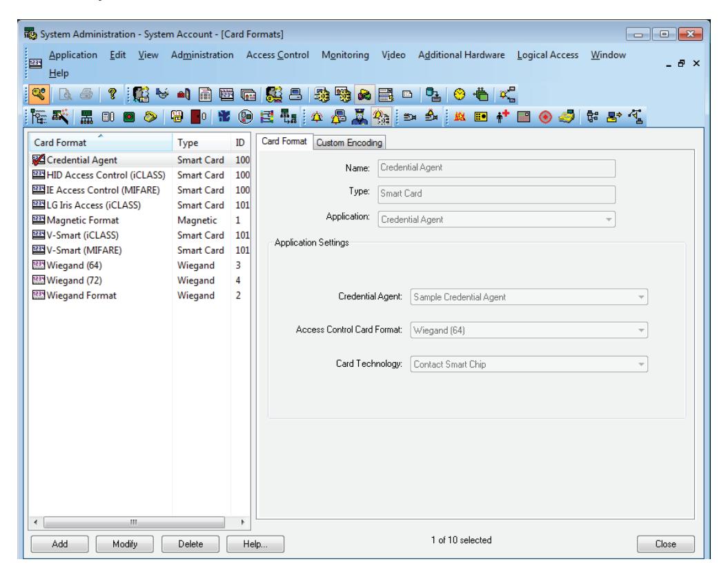Click the print preview toolbar icon
Screen dimensions: 728x575
click(x=66, y=94)
